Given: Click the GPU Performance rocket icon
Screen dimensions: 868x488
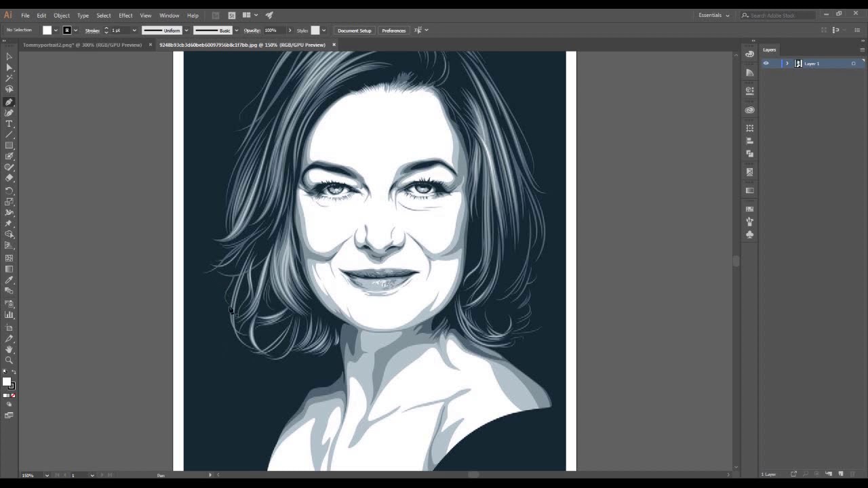Looking at the screenshot, I should coord(269,15).
